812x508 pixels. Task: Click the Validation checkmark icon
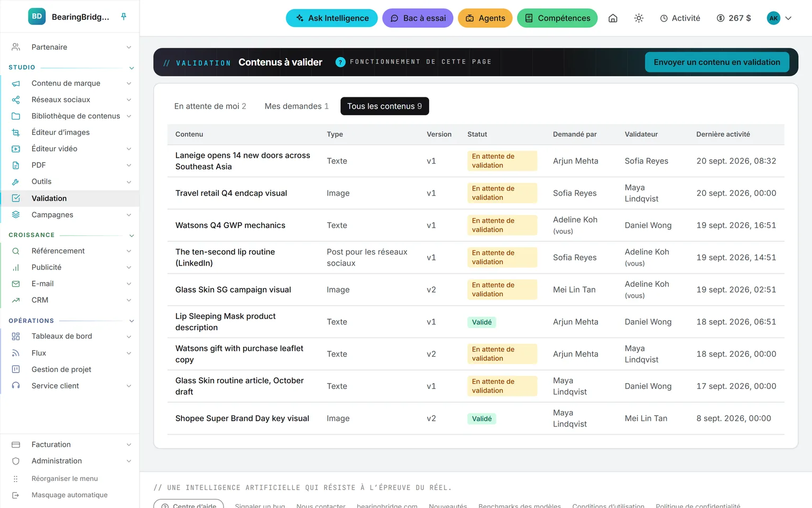[16, 198]
